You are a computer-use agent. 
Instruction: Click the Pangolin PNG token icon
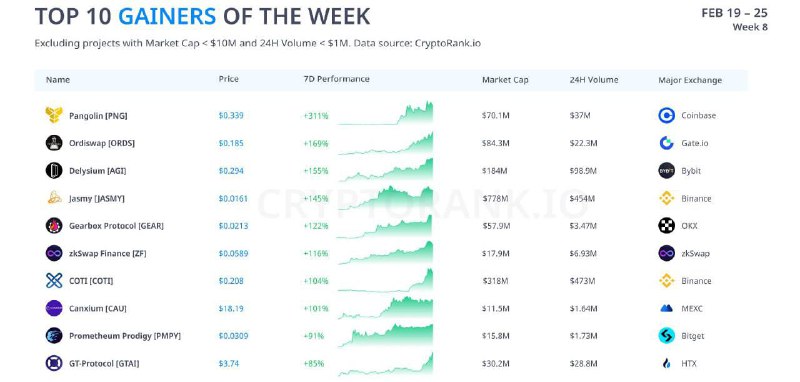(54, 115)
